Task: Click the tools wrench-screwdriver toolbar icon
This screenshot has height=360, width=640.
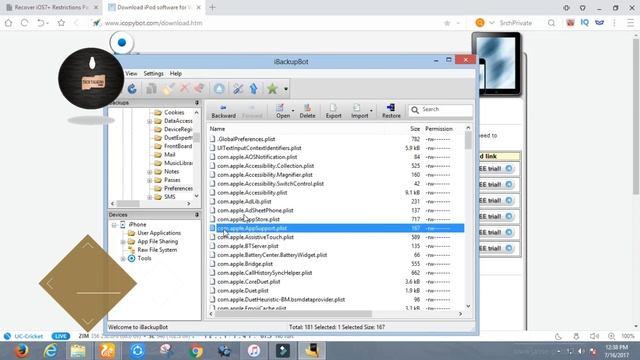Action: [x=238, y=89]
